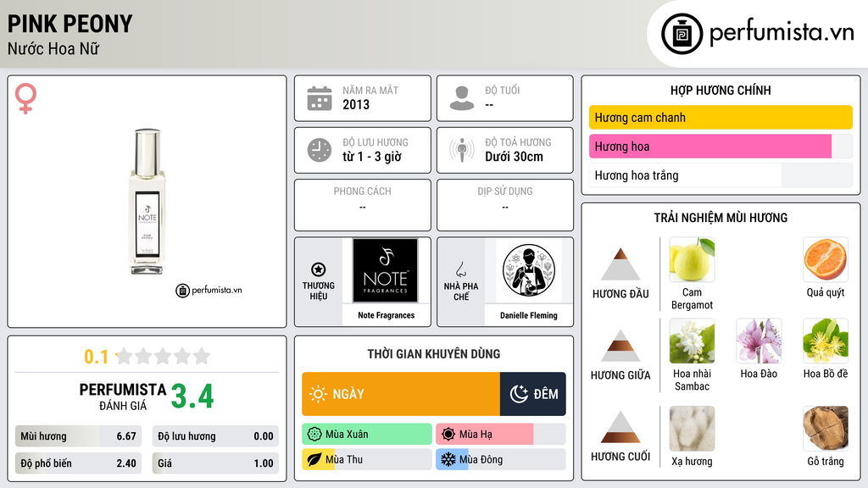Image resolution: width=868 pixels, height=488 pixels.
Task: Click the Hương cam chanh yellow accord bar
Action: (x=721, y=117)
